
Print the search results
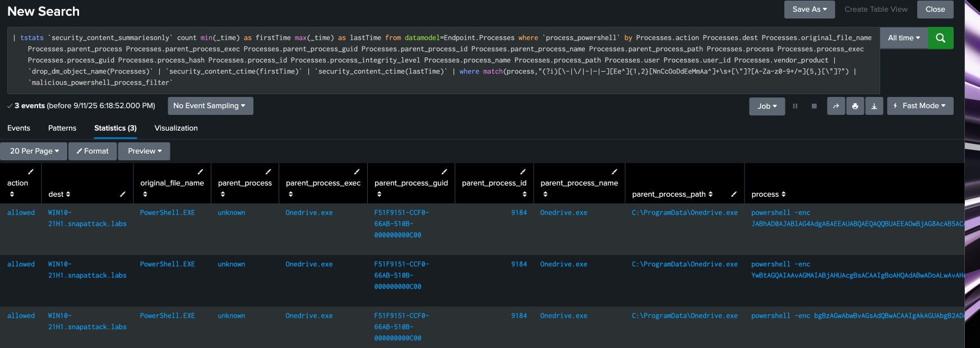tap(855, 106)
